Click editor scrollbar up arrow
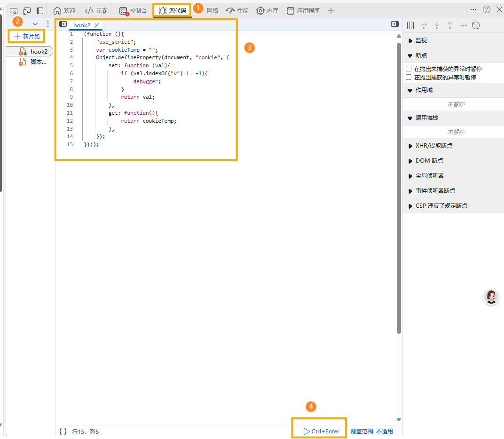This screenshot has height=439, width=504. 399,36
